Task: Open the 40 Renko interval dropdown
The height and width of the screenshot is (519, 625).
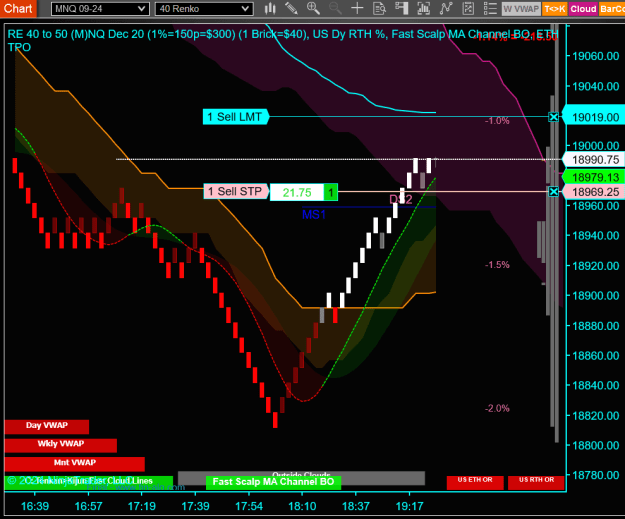Action: (204, 9)
